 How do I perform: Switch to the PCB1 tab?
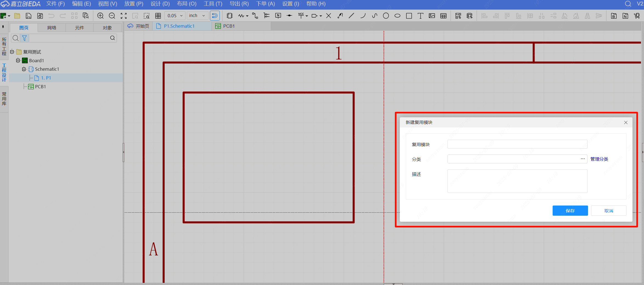[229, 26]
